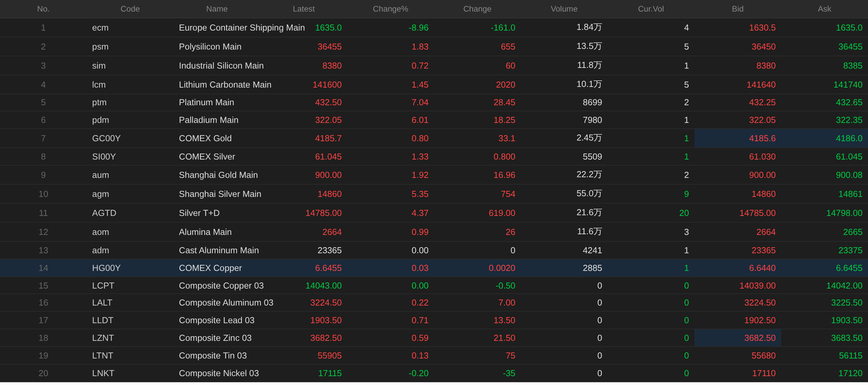The height and width of the screenshot is (387, 868).
Task: Click Industrial Silicon ask 8385
Action: 853,66
